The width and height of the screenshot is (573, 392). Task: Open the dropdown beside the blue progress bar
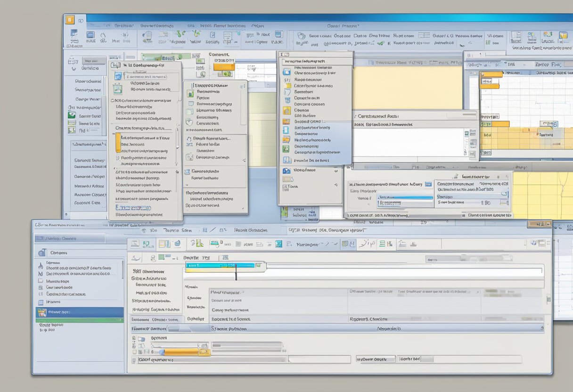[428, 185]
